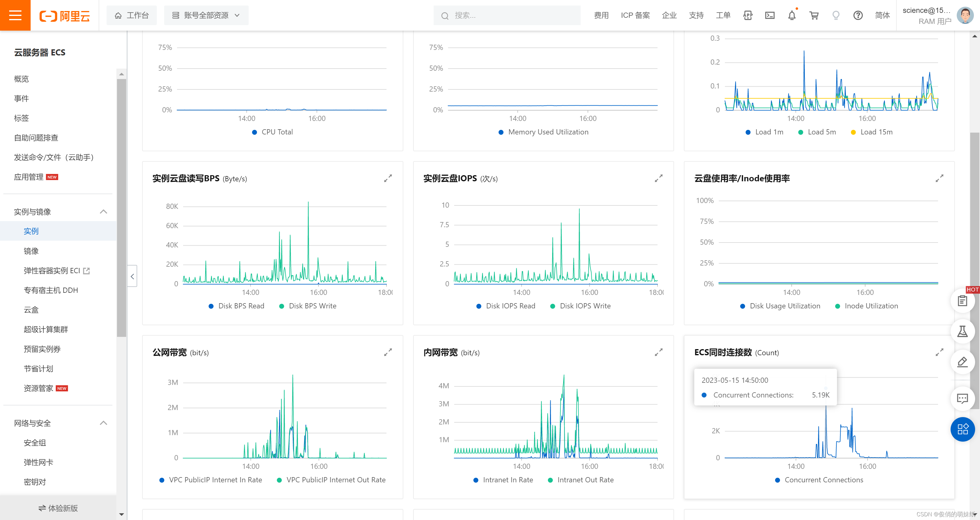980x520 pixels.
Task: Launch Cloud Shell terminal icon
Action: click(x=770, y=15)
